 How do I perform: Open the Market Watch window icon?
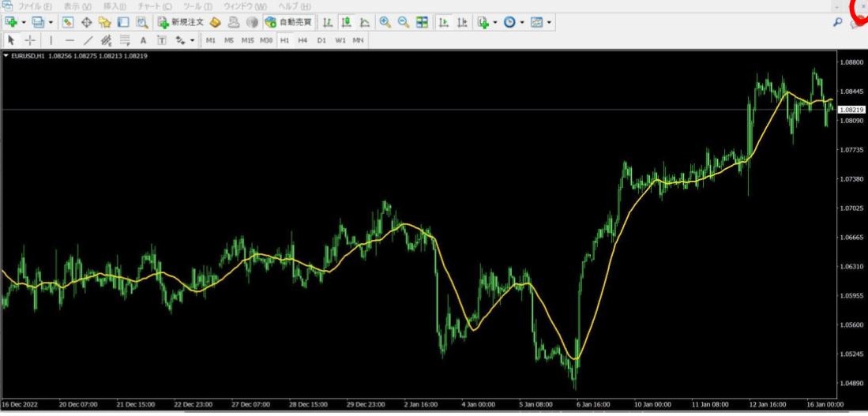point(68,22)
